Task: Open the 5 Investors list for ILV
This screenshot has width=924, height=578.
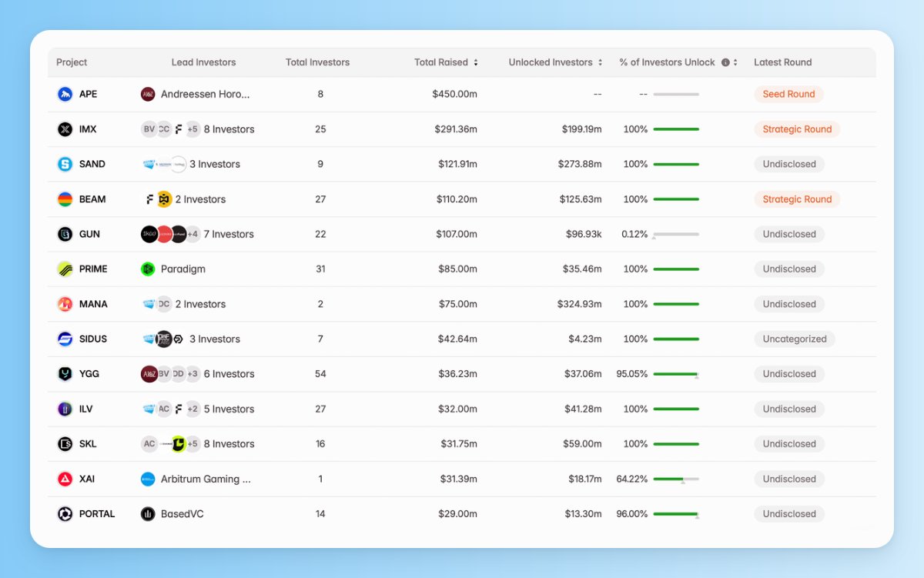Action: tap(229, 409)
